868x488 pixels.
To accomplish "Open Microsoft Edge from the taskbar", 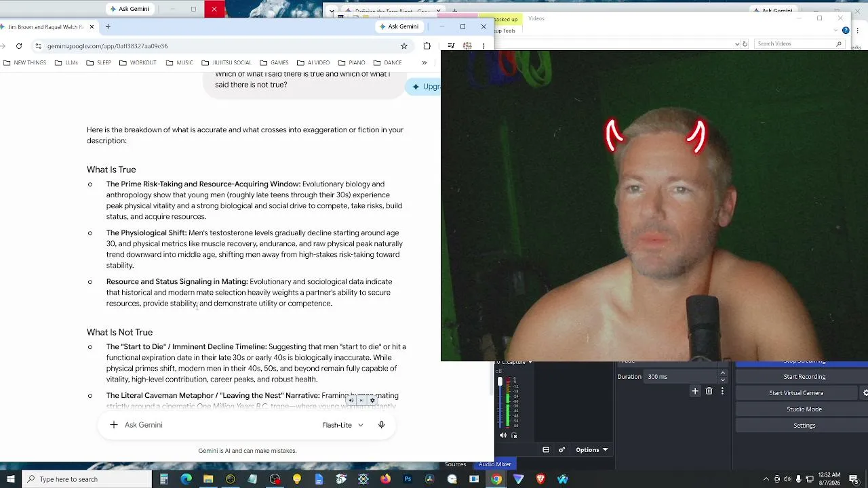I will (186, 479).
